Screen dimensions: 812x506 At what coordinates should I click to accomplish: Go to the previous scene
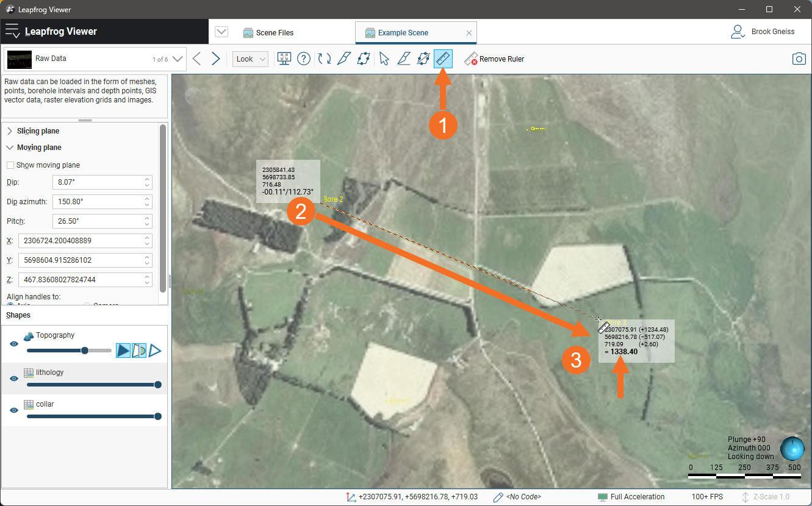(x=196, y=59)
